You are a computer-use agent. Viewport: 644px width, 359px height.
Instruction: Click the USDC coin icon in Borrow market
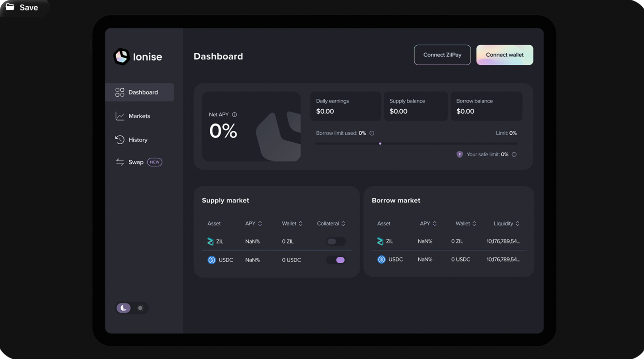(381, 260)
